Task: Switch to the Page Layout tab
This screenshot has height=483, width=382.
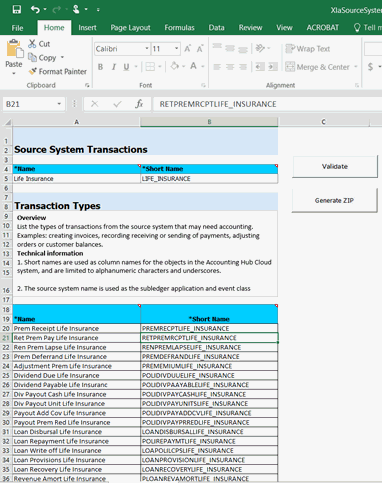Action: coord(130,28)
